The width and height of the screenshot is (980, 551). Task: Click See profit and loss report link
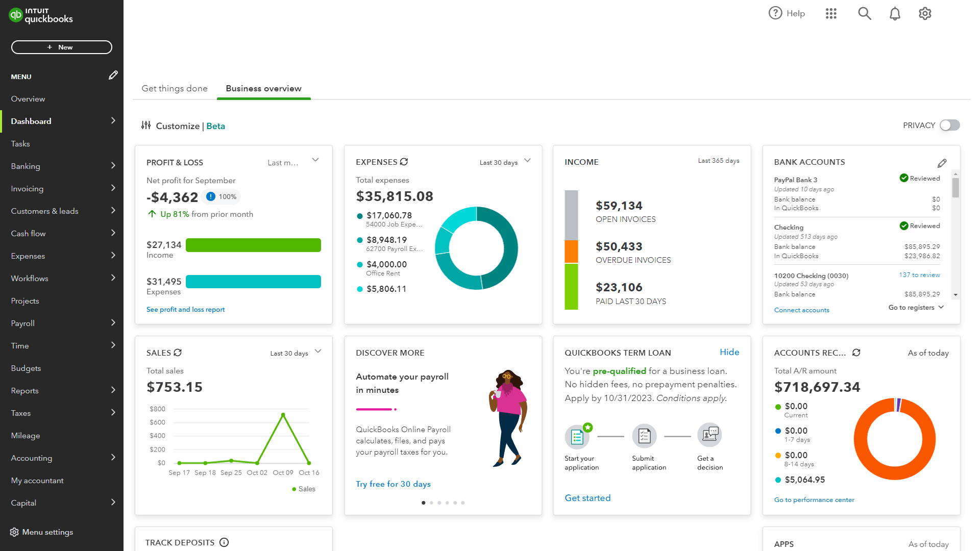185,309
